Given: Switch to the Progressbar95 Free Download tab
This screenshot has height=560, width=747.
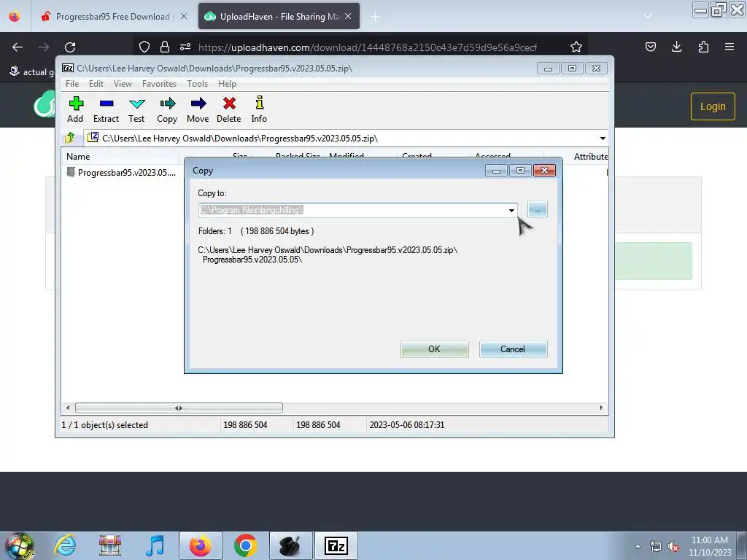Looking at the screenshot, I should pyautogui.click(x=109, y=16).
